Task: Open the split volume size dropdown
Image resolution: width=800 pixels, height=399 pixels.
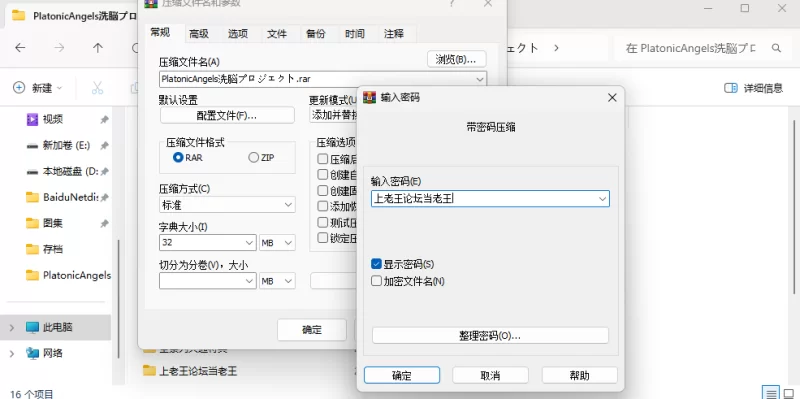Action: click(250, 281)
